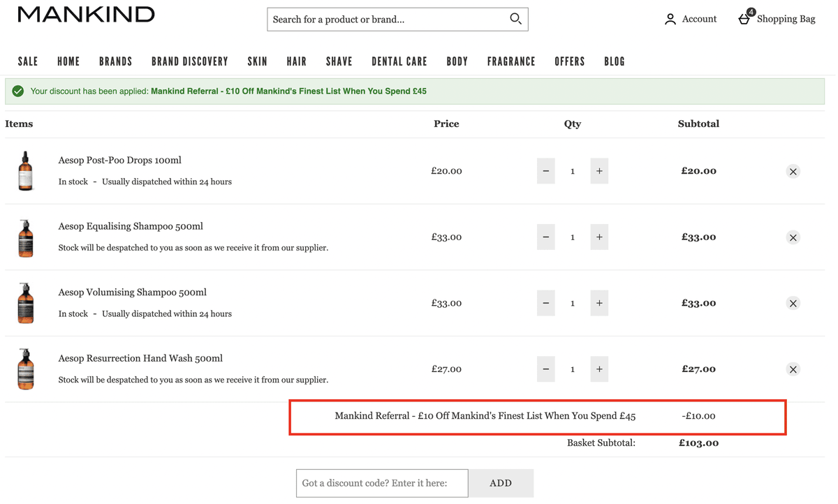Screen dimensions: 838x504
Task: Open the Aesop Resurrection Hand Wash thumbnail
Action: (26, 369)
